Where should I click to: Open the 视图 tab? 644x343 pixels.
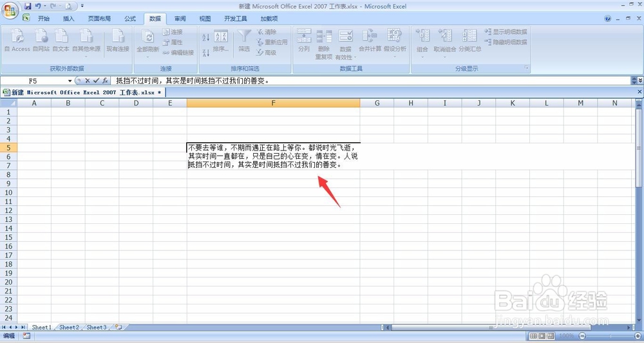(x=205, y=19)
